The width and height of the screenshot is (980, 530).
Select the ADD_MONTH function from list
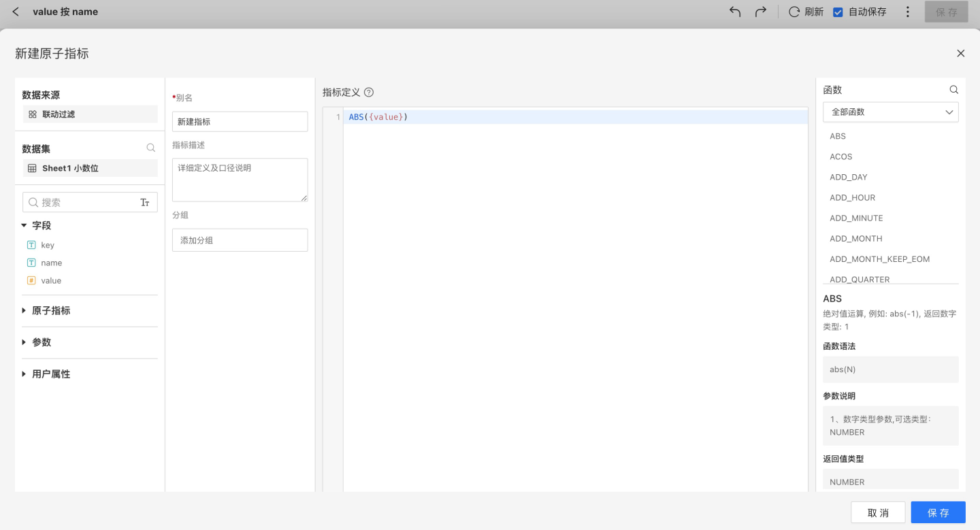point(855,239)
